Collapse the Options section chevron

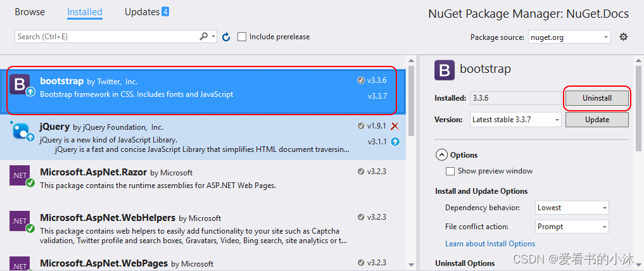point(441,154)
